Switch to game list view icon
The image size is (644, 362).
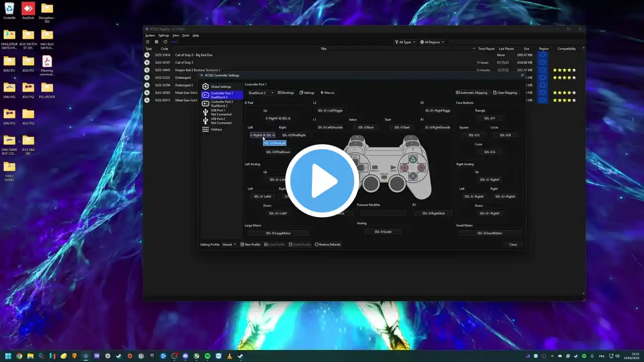(x=147, y=42)
